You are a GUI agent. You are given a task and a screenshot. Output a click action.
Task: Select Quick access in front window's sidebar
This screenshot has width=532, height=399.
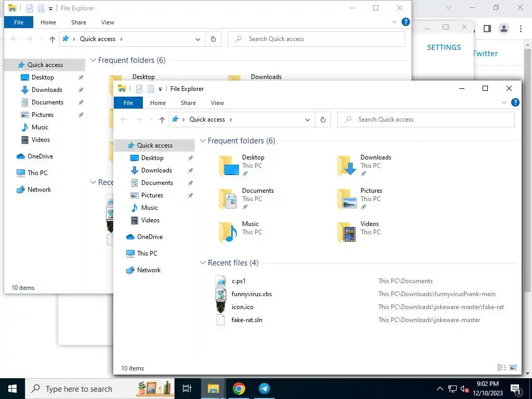coord(154,145)
